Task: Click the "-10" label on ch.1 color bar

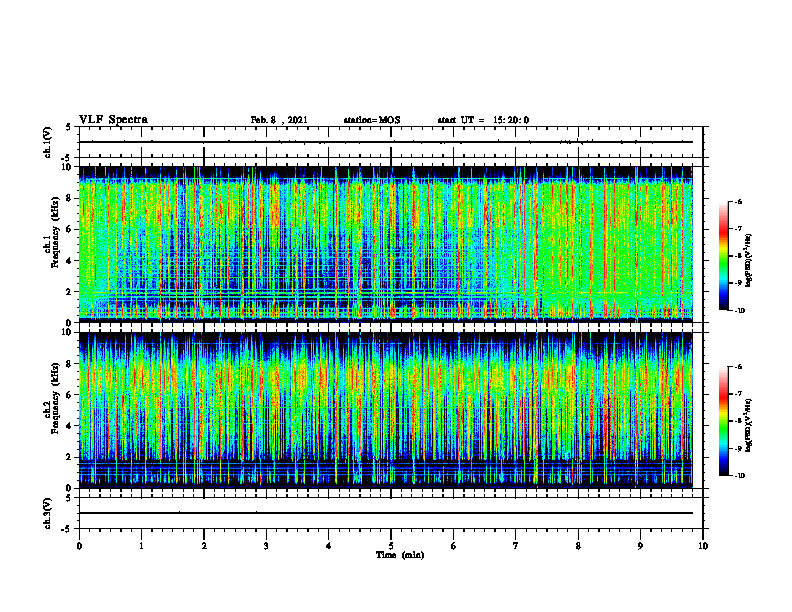Action: [x=739, y=310]
